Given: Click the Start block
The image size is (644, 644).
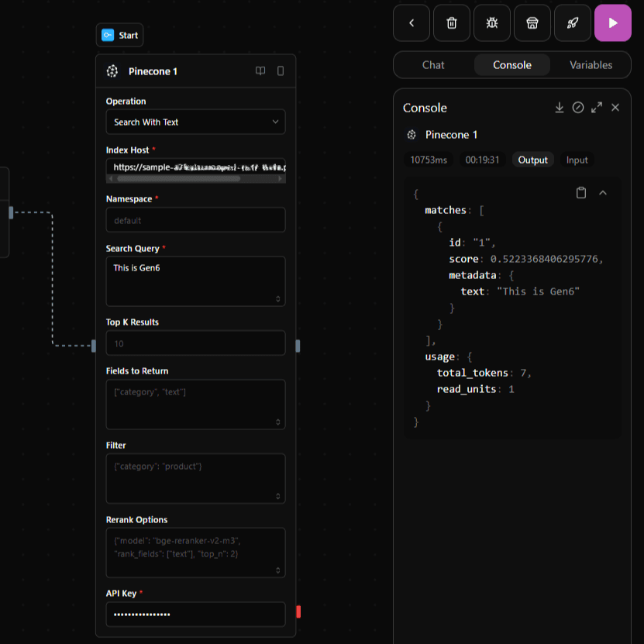Looking at the screenshot, I should coord(120,35).
